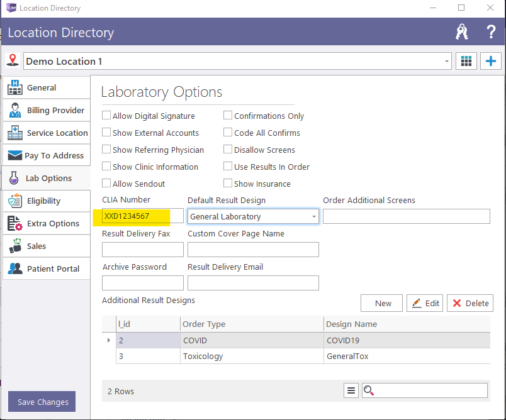
Task: Click the grid view icon button
Action: (466, 61)
